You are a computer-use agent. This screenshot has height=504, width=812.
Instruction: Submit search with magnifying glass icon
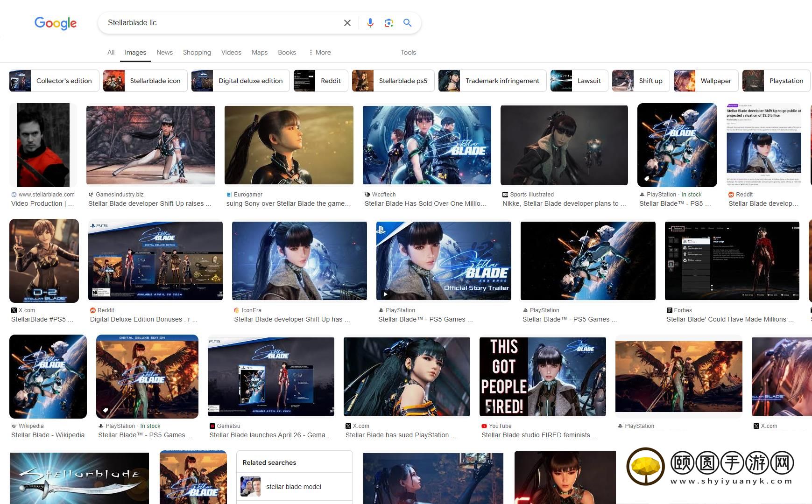[x=407, y=23]
